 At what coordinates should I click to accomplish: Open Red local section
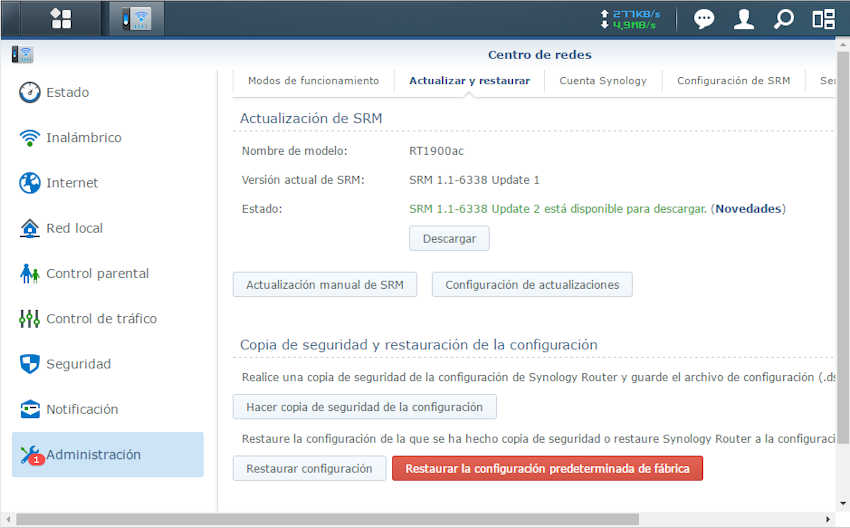(x=107, y=228)
